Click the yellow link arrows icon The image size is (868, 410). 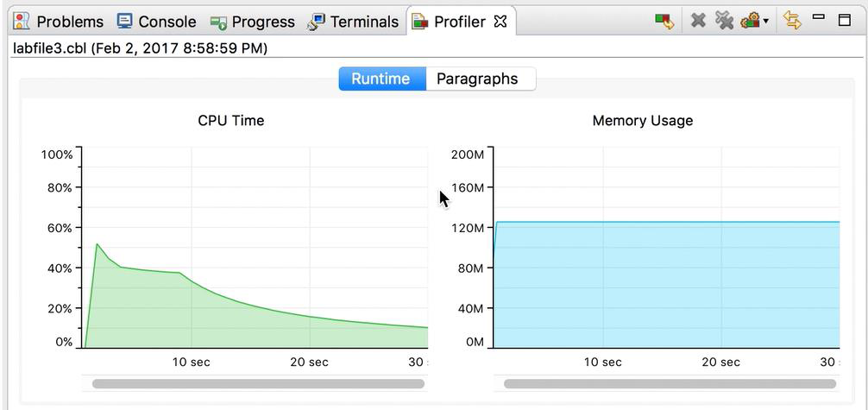[x=792, y=21]
